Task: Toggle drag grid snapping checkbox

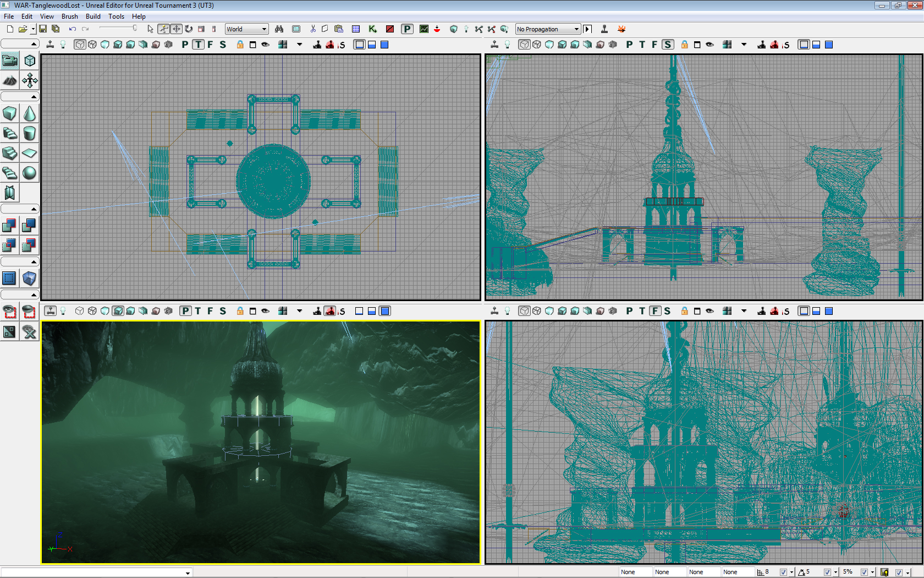Action: point(783,572)
